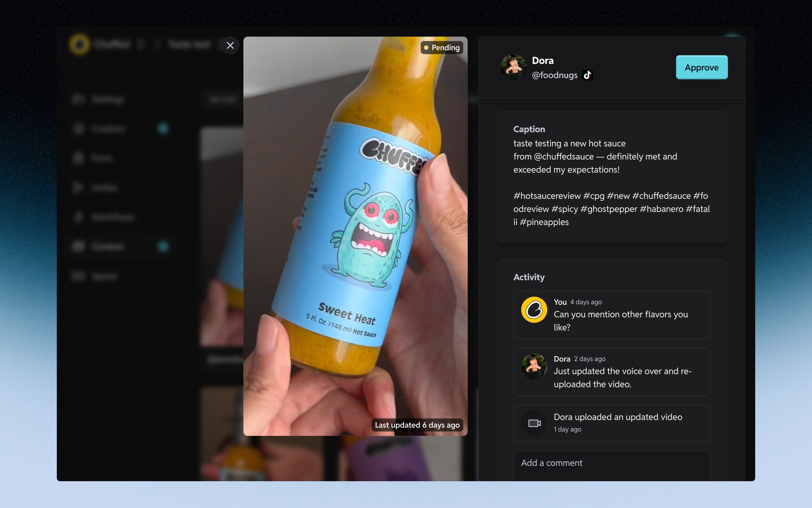Image resolution: width=812 pixels, height=508 pixels.
Task: Open Dora's comment about updated voice over
Action: 611,372
